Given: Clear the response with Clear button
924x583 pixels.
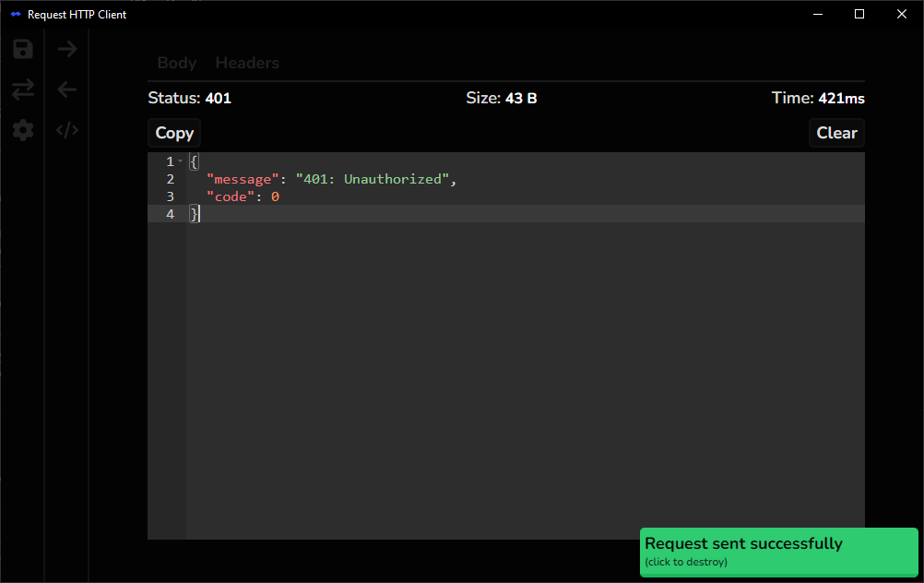Looking at the screenshot, I should coord(836,133).
